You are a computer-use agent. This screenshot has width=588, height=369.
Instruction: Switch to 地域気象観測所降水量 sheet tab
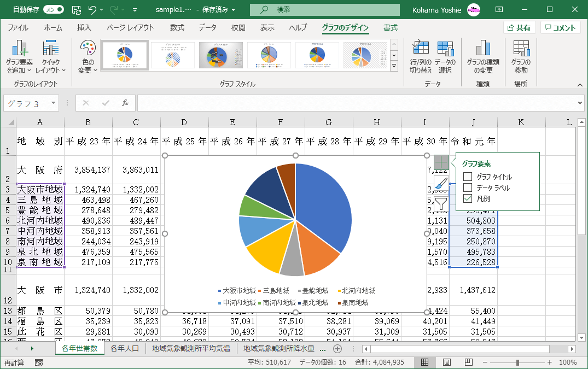(278, 348)
